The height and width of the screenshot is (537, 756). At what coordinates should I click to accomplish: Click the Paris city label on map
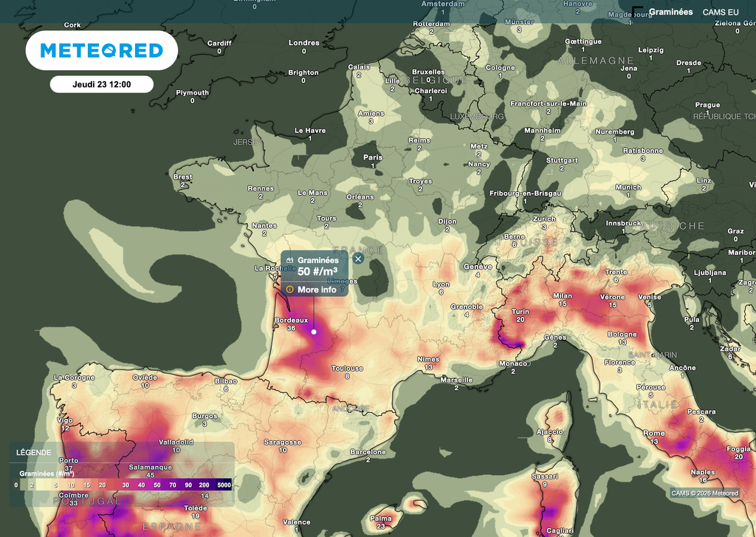pos(373,157)
